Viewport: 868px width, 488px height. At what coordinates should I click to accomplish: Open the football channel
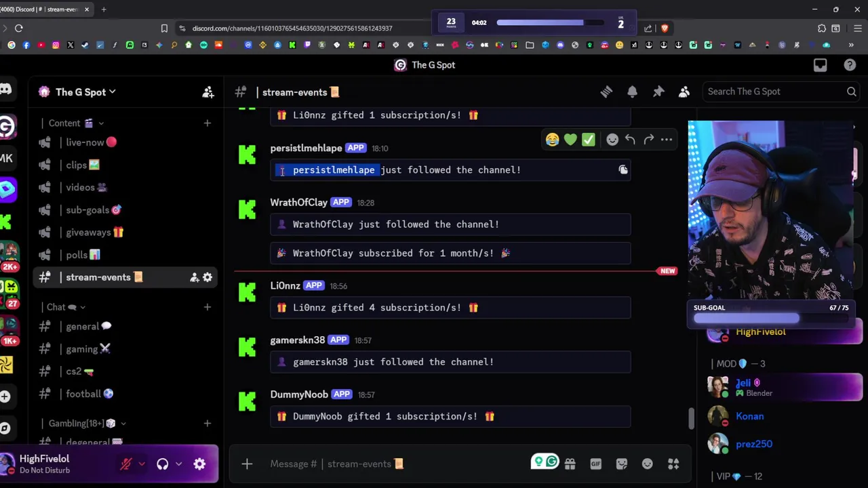click(125, 394)
